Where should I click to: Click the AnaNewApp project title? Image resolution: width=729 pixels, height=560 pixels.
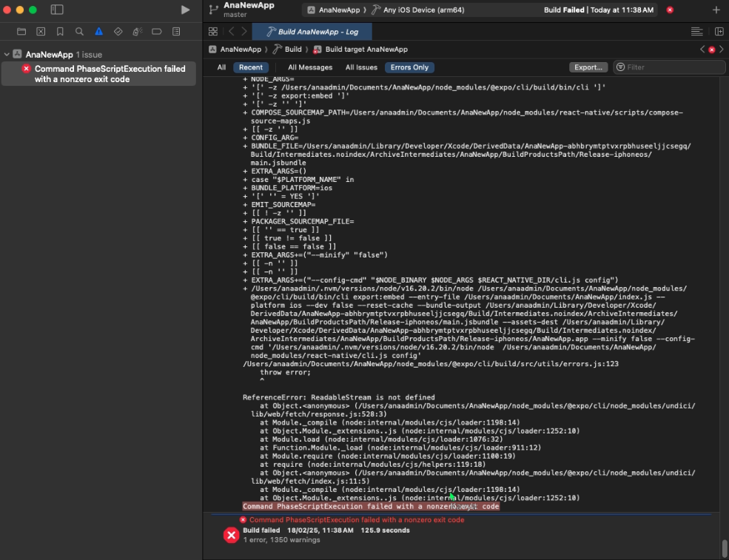pyautogui.click(x=249, y=6)
